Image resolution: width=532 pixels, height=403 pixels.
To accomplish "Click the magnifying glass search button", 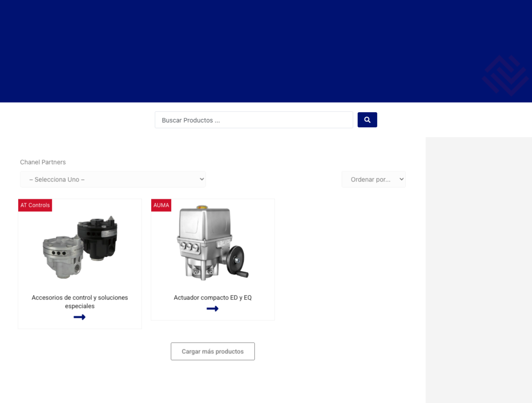I will point(367,120).
